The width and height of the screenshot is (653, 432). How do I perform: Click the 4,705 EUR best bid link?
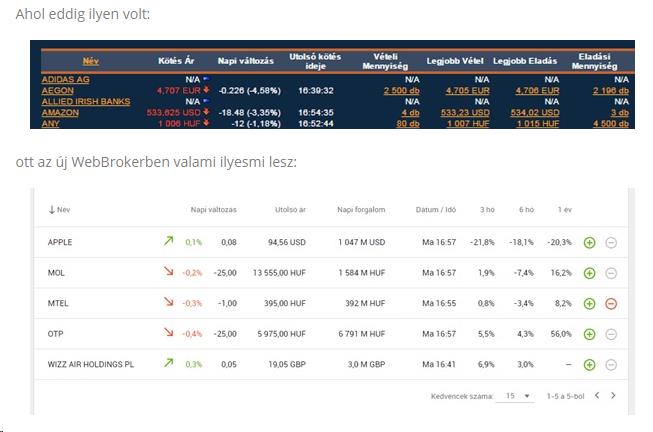468,90
